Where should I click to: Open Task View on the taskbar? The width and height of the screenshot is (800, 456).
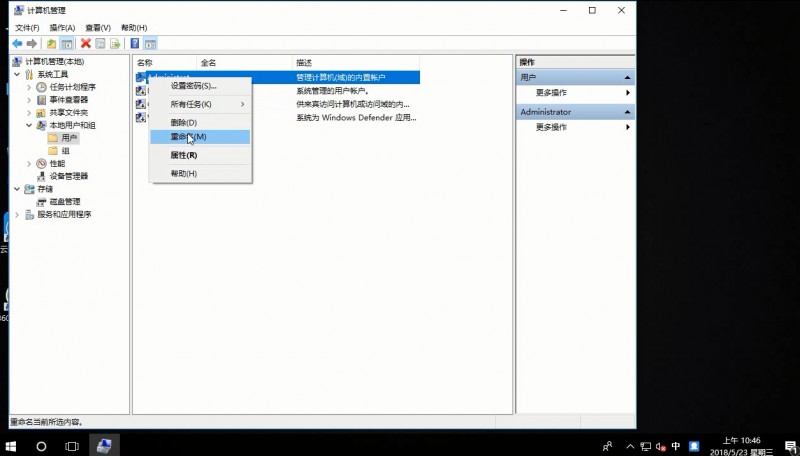click(x=72, y=446)
